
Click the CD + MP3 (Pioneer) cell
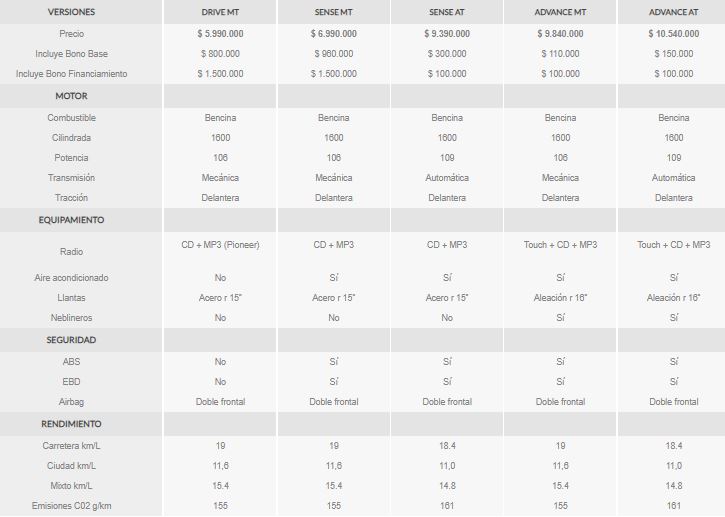pos(220,245)
